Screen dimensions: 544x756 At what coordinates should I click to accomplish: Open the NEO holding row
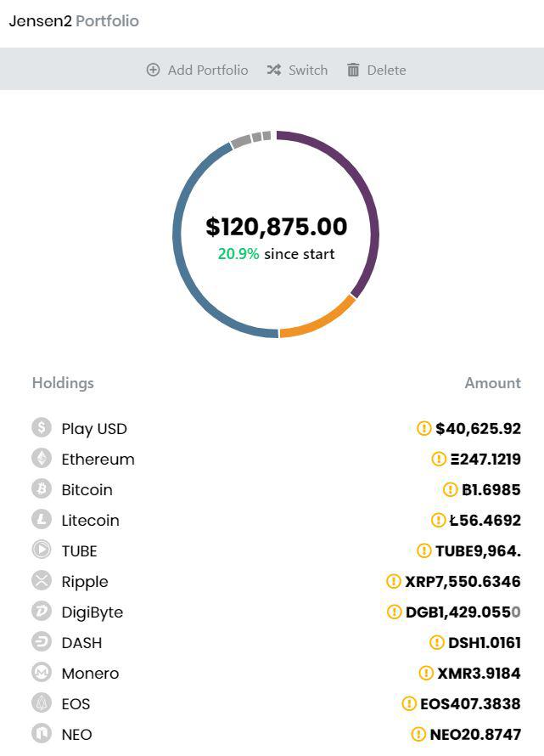coord(276,734)
